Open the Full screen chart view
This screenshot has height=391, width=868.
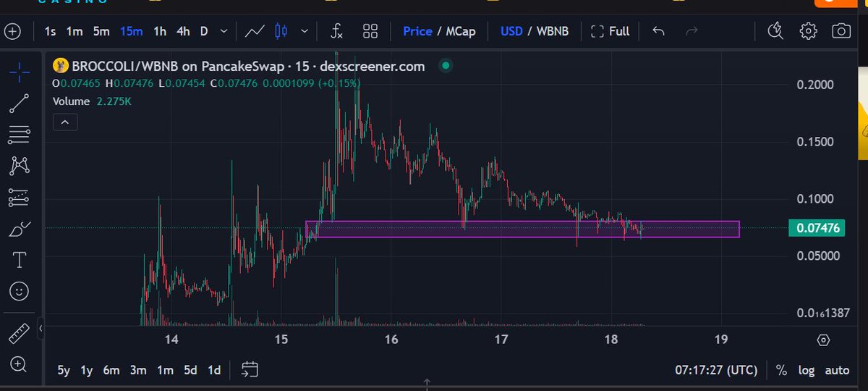point(610,32)
